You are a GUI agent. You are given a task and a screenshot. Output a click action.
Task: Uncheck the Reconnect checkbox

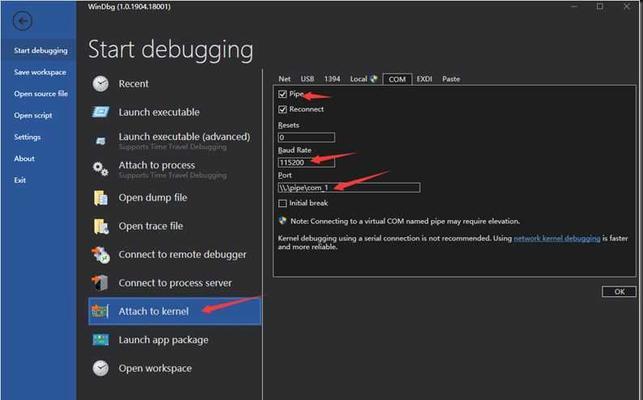coord(283,109)
